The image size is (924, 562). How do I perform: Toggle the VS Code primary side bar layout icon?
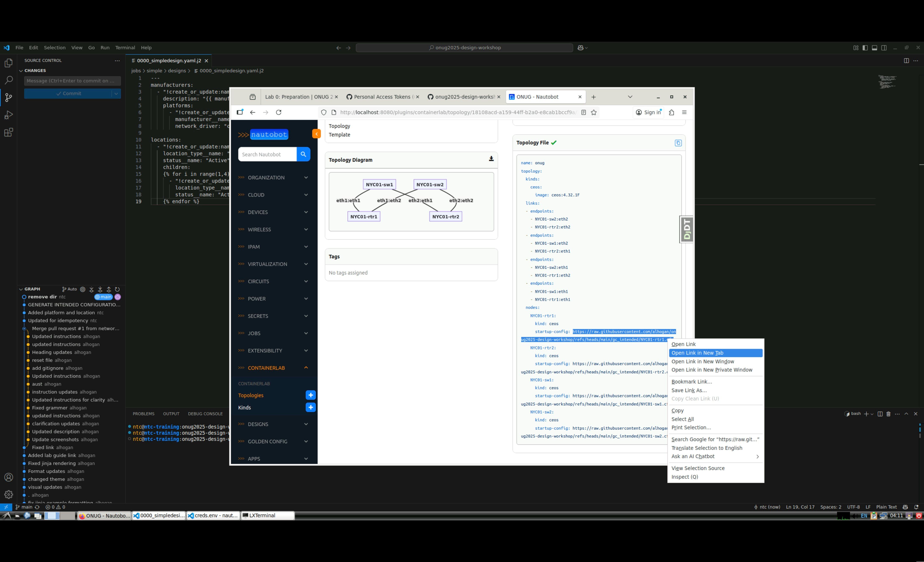point(865,48)
